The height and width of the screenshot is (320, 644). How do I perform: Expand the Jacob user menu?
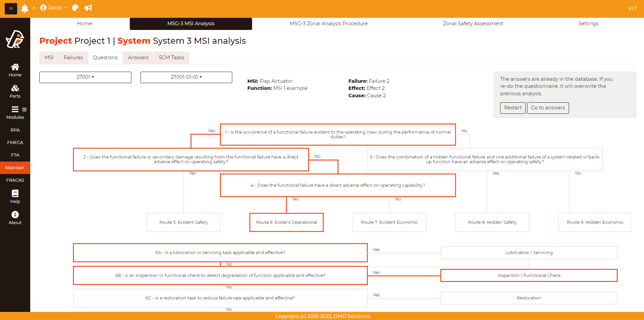tap(54, 8)
